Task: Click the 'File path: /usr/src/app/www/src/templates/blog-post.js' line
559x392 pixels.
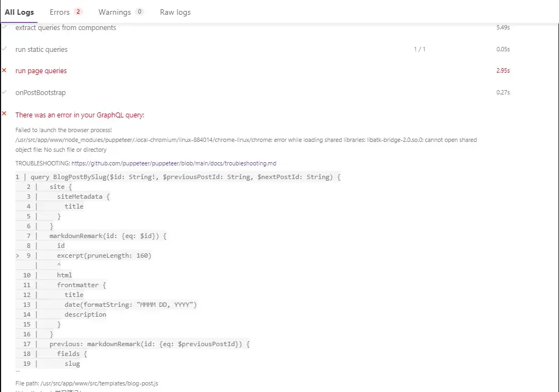Action: click(87, 383)
